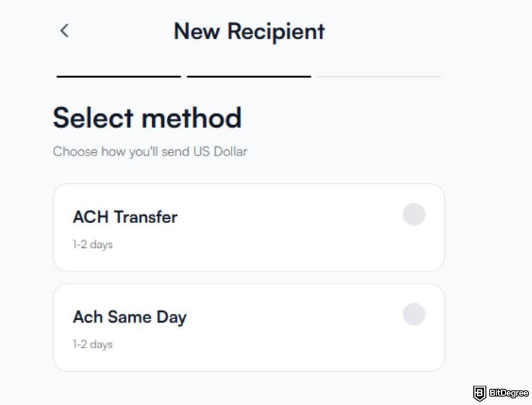Click the Ach Same Day label text
The width and height of the screenshot is (532, 405).
(x=129, y=316)
